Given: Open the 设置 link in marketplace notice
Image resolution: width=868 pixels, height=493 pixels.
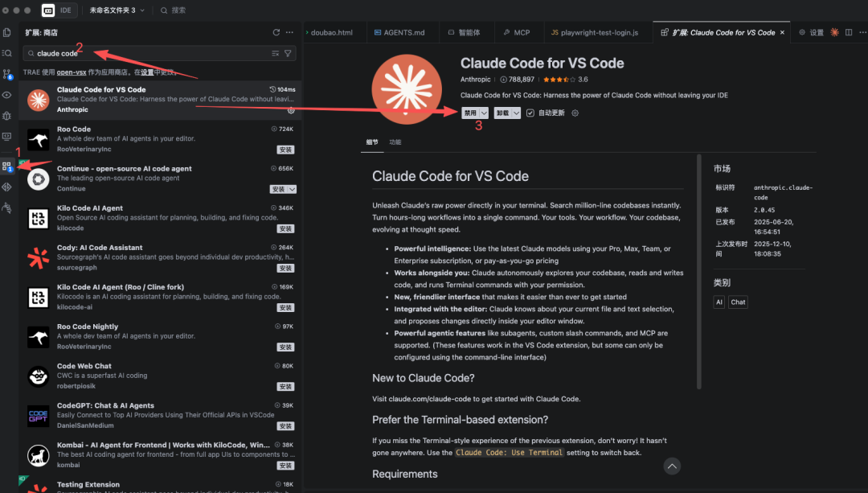Looking at the screenshot, I should click(147, 72).
